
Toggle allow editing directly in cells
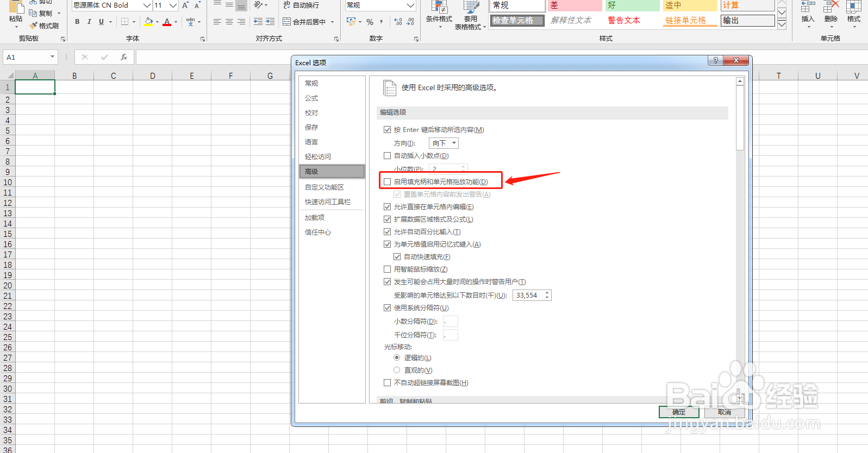click(x=388, y=207)
